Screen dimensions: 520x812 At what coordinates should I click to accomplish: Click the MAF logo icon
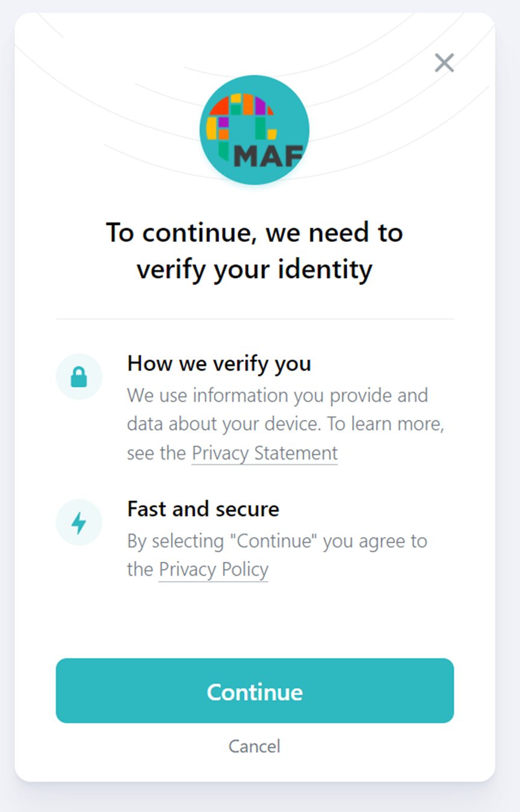click(x=254, y=129)
